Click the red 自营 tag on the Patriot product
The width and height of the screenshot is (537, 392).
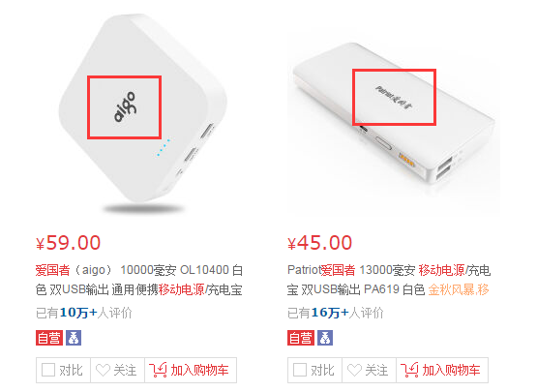coord(301,338)
